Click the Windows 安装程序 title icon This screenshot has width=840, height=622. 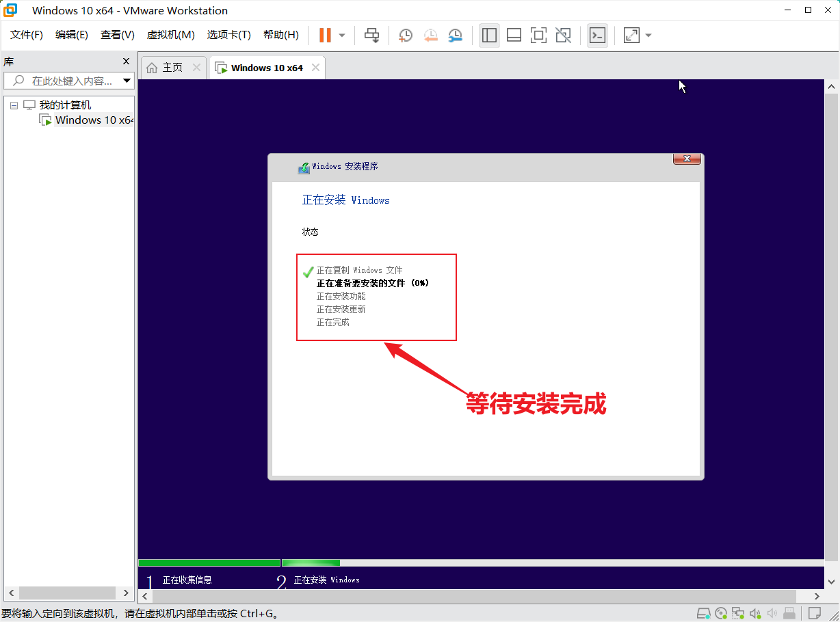pyautogui.click(x=304, y=167)
